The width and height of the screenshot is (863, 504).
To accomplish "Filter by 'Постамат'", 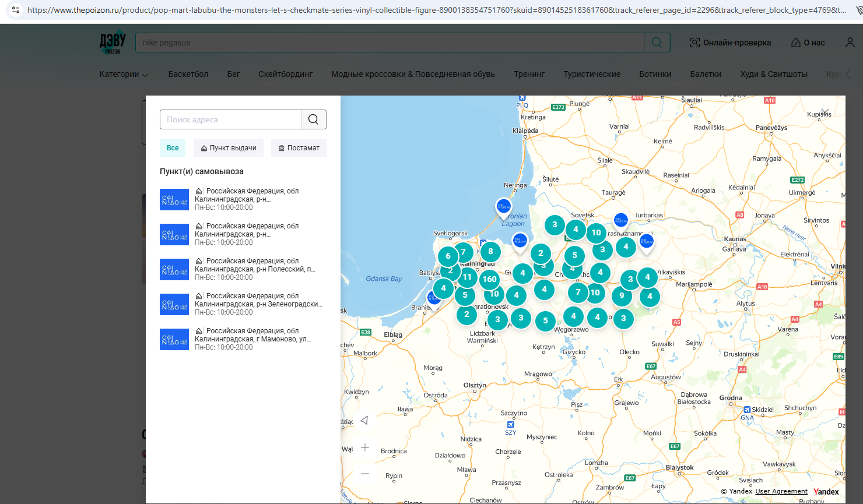I will click(x=299, y=148).
